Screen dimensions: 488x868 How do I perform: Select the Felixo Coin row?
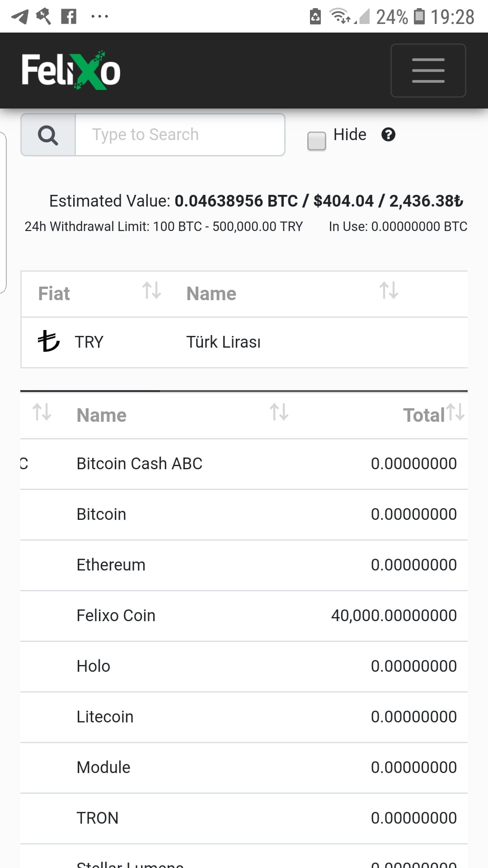pyautogui.click(x=244, y=615)
